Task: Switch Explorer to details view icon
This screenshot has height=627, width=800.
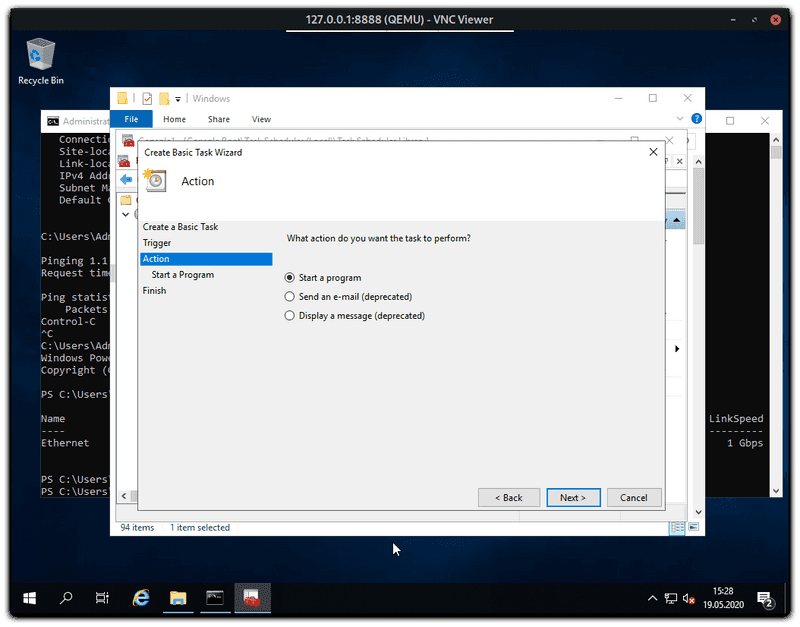Action: click(677, 528)
